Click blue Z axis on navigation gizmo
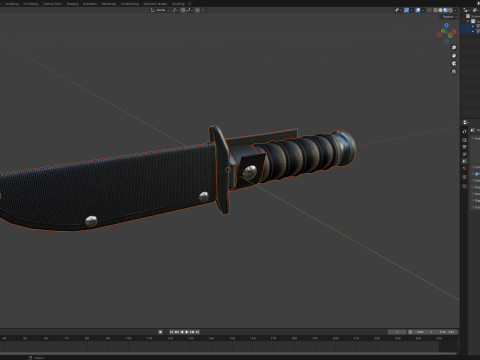Viewport: 480px width, 360px height. pyautogui.click(x=446, y=25)
